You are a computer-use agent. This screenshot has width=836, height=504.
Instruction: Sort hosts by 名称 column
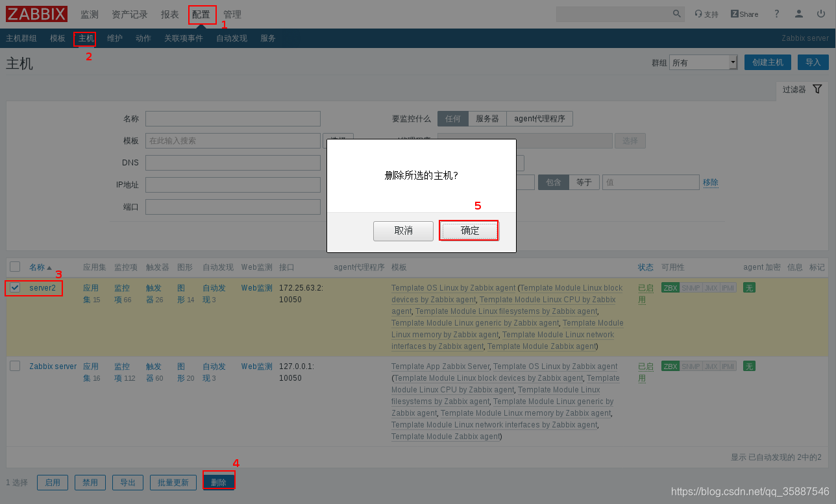coord(40,267)
